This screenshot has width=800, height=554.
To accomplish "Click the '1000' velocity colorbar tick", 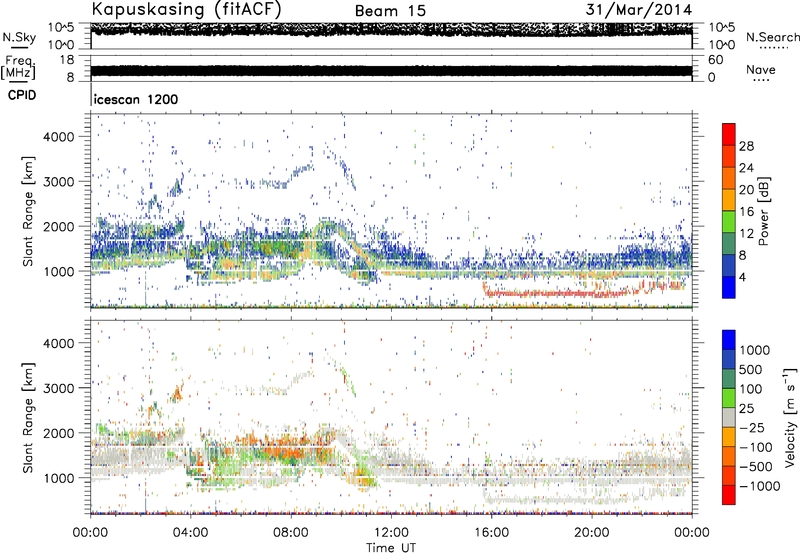I will pyautogui.click(x=755, y=350).
